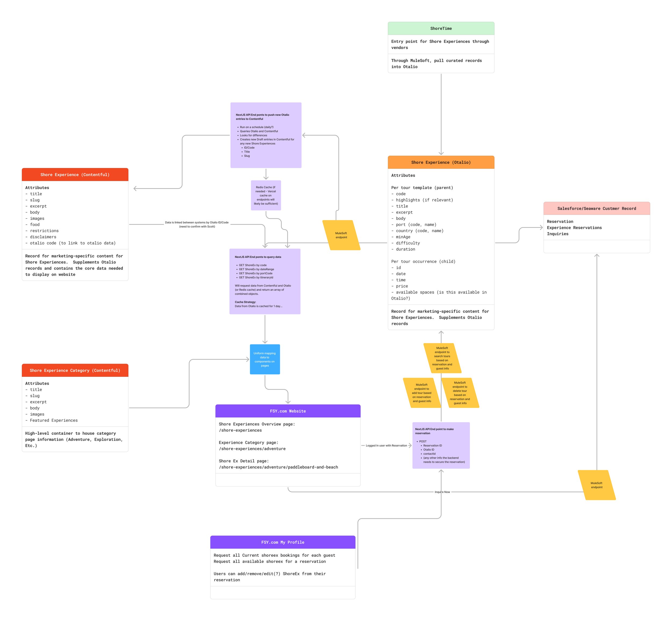This screenshot has height=621, width=672.
Task: Select the blue Uniform mapping data note
Action: click(265, 359)
